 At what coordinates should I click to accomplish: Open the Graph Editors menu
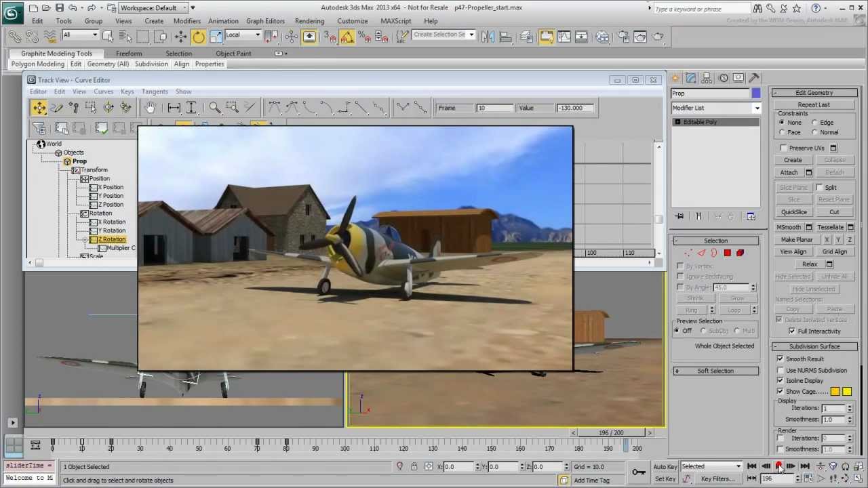point(265,21)
